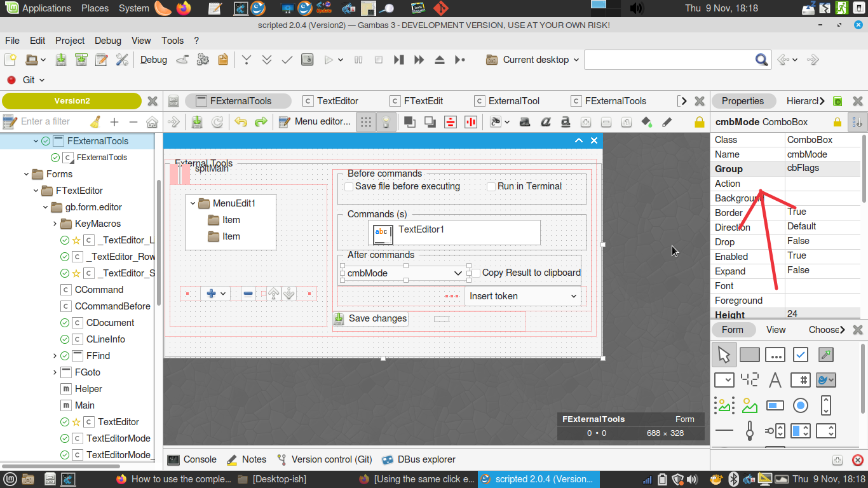The width and height of the screenshot is (868, 488).
Task: Tick 'Copy Result to clipboard' checkbox
Action: coord(476,273)
